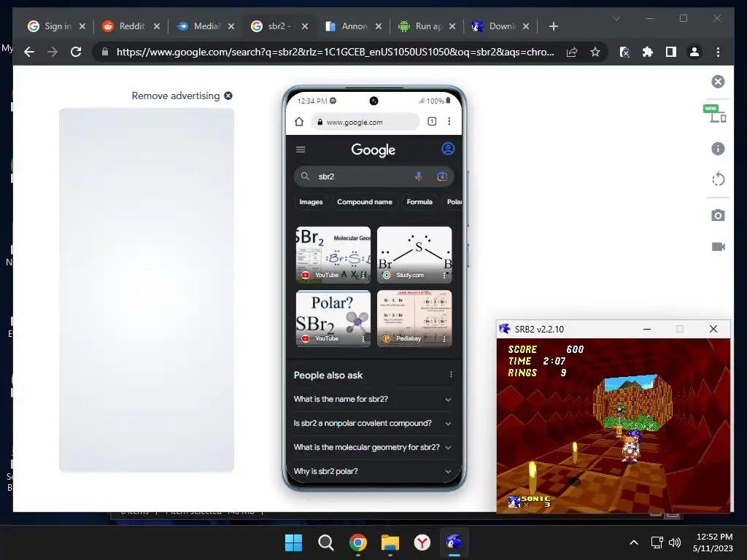Viewport: 747px width, 560px height.
Task: Click the phone's www.google.com address bar
Action: coord(365,122)
